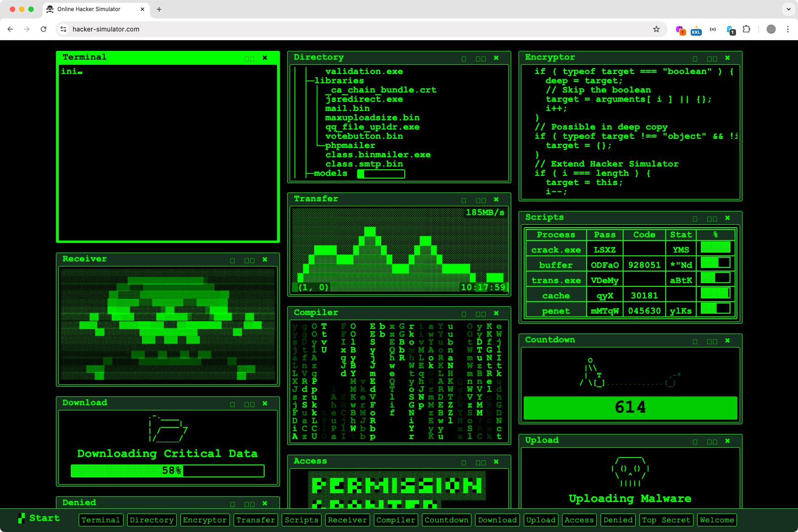Select Directory in the taskbar
Screen dimensions: 798x532
pos(152,520)
